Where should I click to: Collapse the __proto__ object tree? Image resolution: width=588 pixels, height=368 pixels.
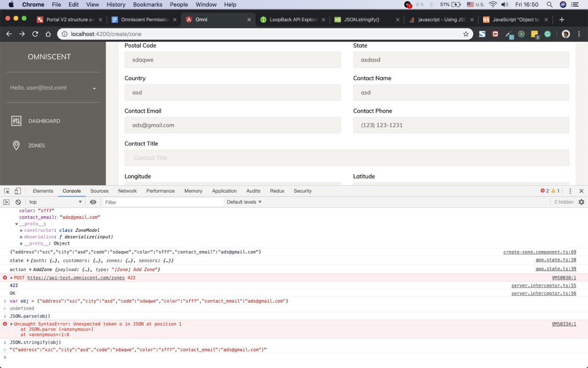17,224
